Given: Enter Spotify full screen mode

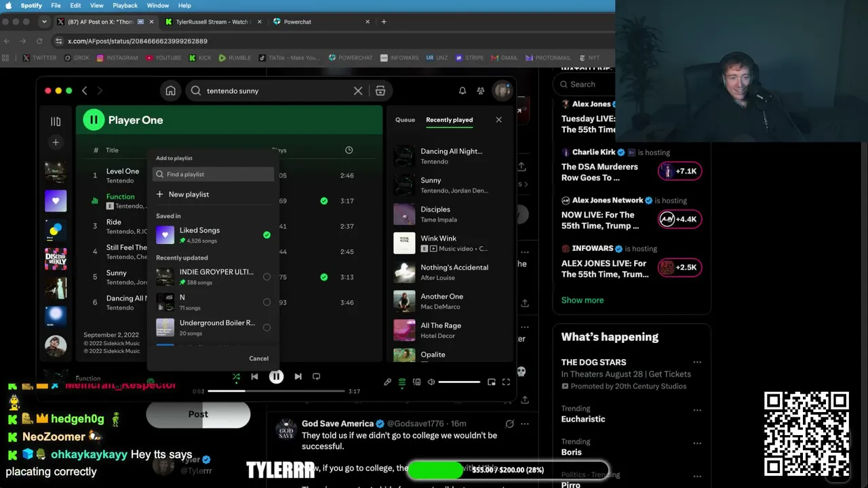Looking at the screenshot, I should [506, 382].
